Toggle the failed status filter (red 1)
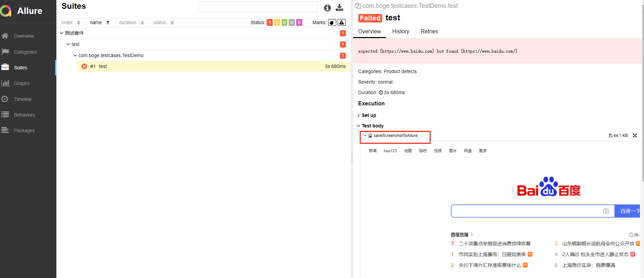The width and height of the screenshot is (644, 278). tap(270, 22)
